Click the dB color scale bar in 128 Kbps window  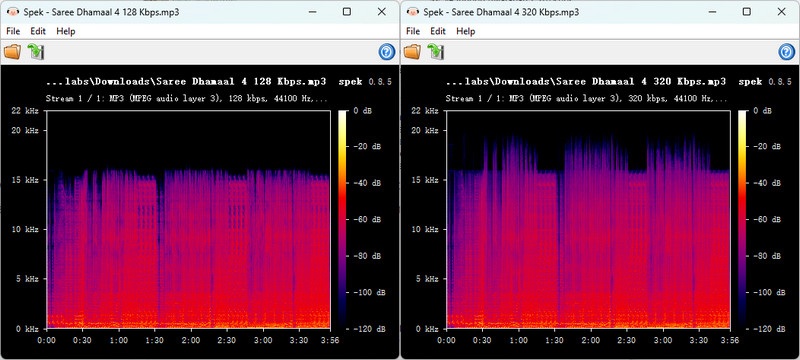(342, 220)
